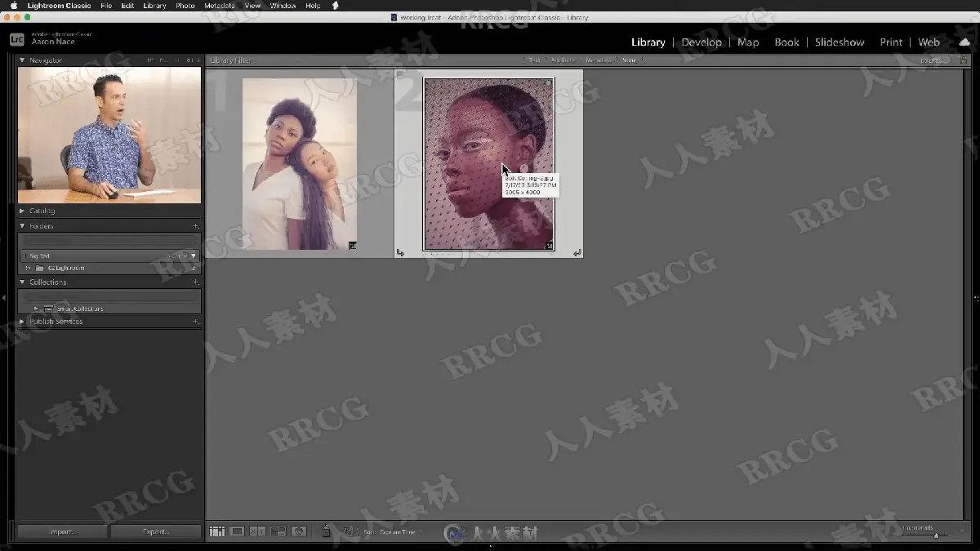980x551 pixels.
Task: Switch to People view
Action: (299, 531)
